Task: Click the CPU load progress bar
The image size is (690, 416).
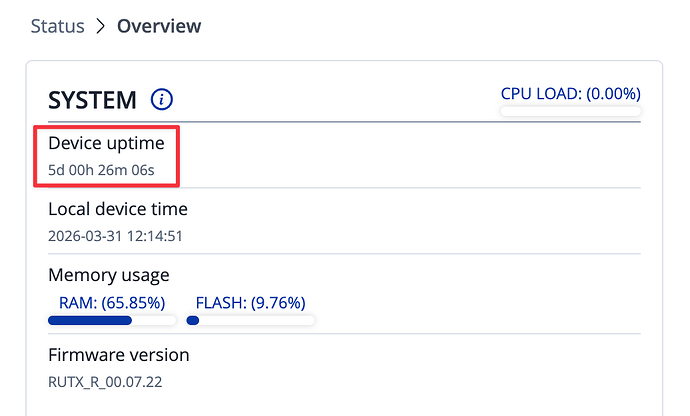Action: pos(570,111)
